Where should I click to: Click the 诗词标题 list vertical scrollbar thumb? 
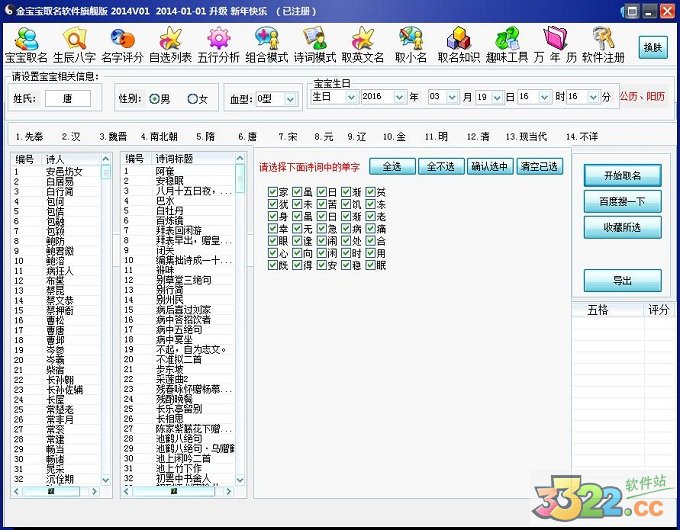click(240, 178)
